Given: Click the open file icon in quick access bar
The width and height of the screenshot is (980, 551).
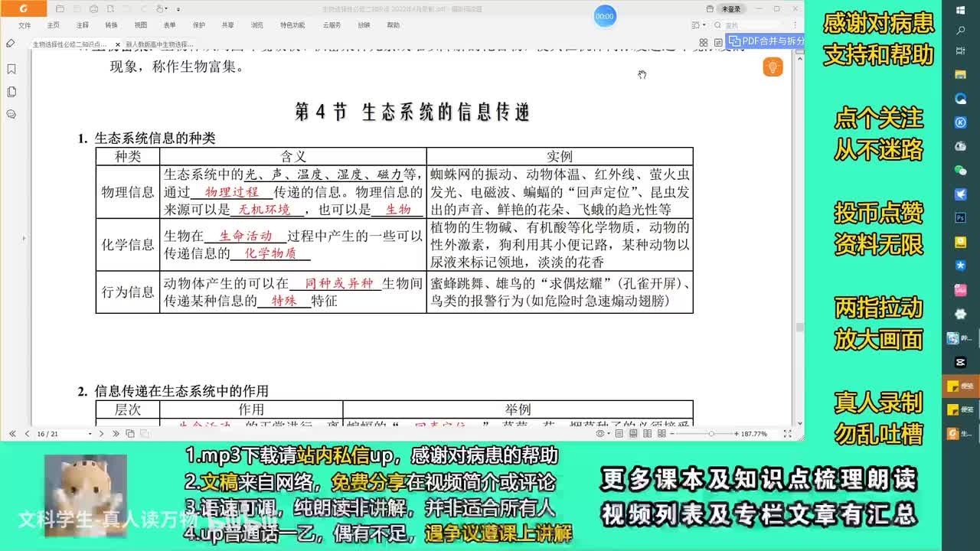Looking at the screenshot, I should tap(60, 8).
